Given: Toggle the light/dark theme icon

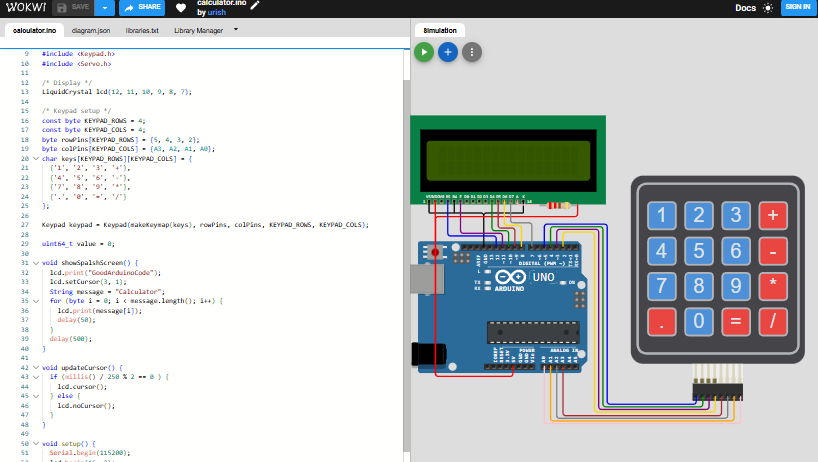Looking at the screenshot, I should (x=768, y=8).
